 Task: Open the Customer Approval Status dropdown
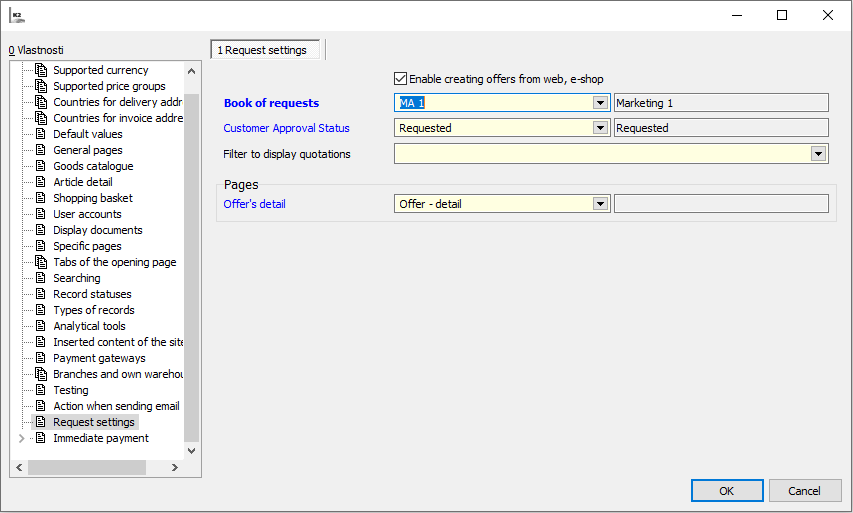pos(600,128)
